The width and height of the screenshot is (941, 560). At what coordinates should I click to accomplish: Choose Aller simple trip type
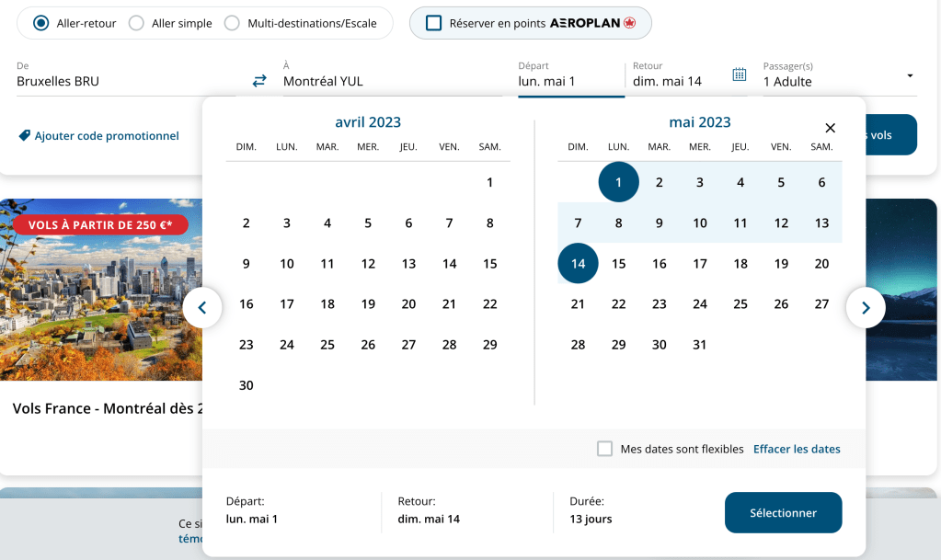coord(136,23)
